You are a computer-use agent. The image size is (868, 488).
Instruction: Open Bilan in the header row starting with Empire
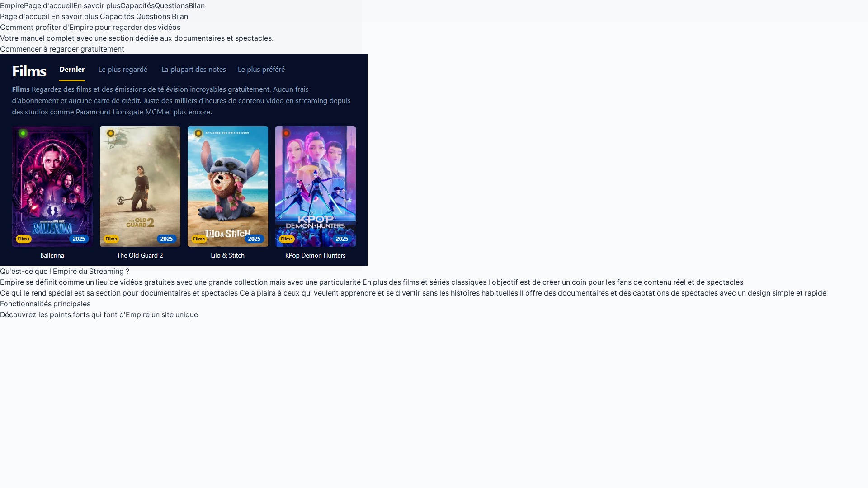tap(197, 5)
